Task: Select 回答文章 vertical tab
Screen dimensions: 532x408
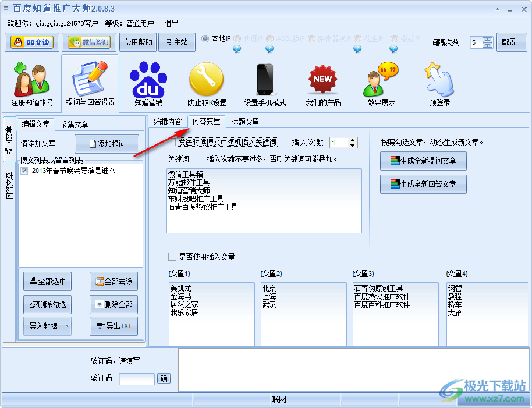Action: [x=9, y=186]
